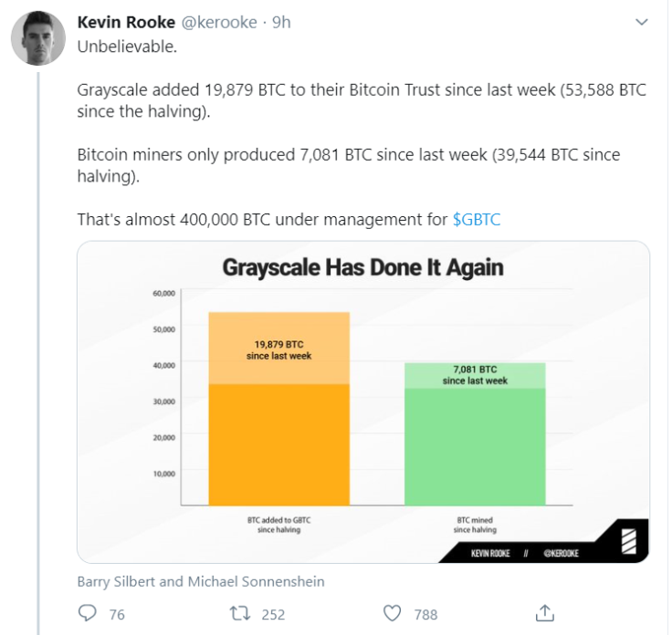Click the 788 likes count
The width and height of the screenshot is (672, 635).
point(425,614)
